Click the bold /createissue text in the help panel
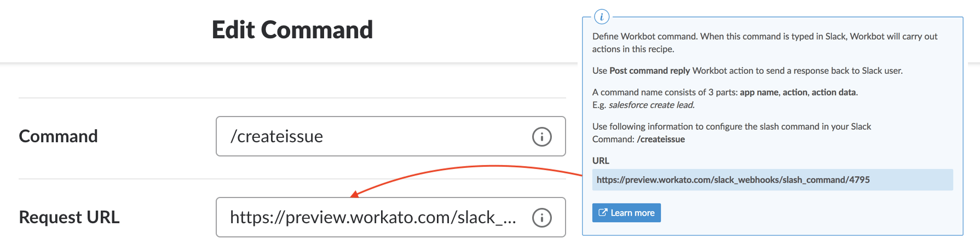 coord(661,140)
